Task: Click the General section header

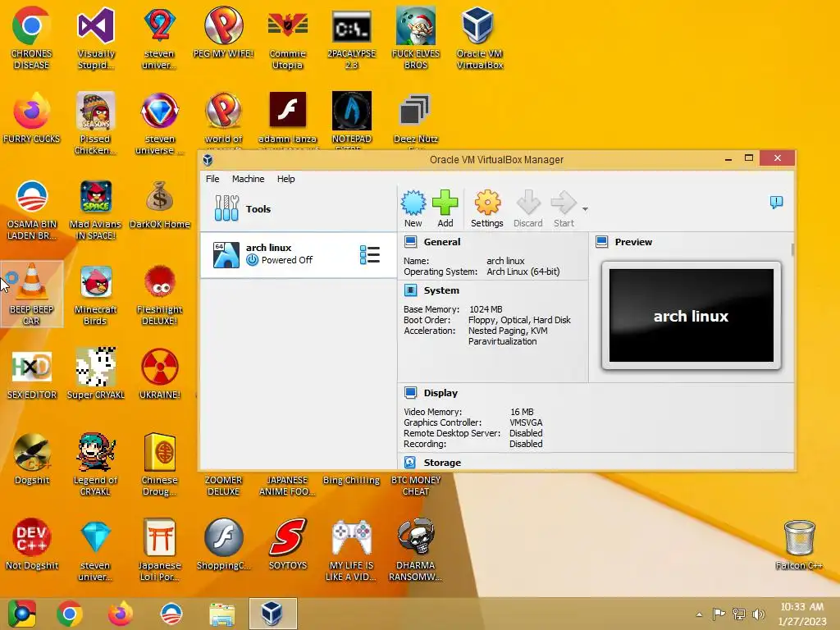Action: coord(441,242)
